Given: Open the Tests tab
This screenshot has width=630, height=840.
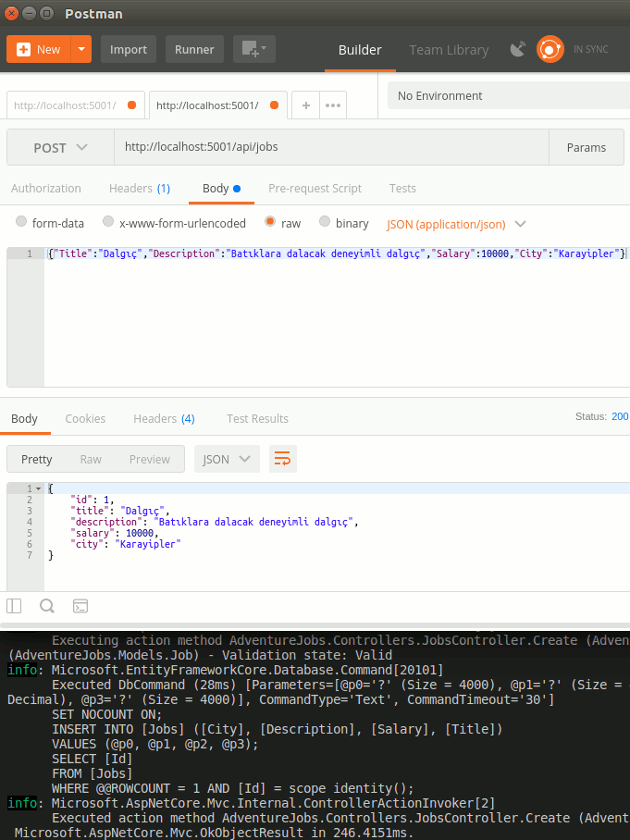Looking at the screenshot, I should coord(402,189).
